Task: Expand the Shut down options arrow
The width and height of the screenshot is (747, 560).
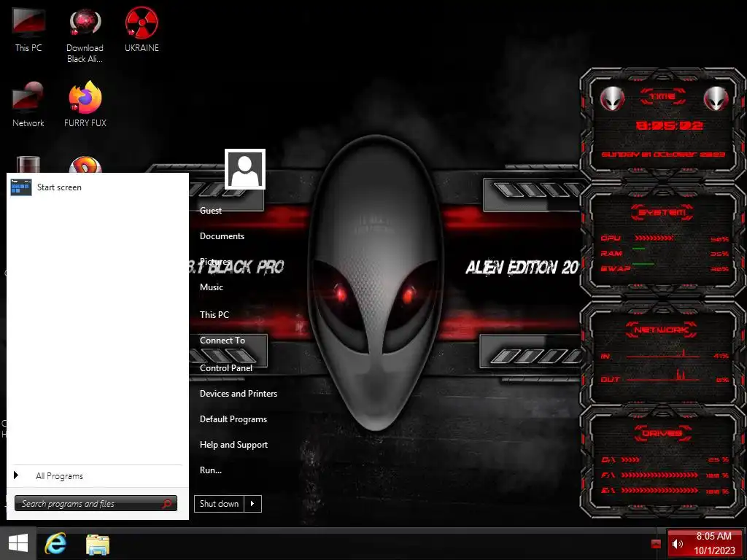Action: (x=252, y=504)
